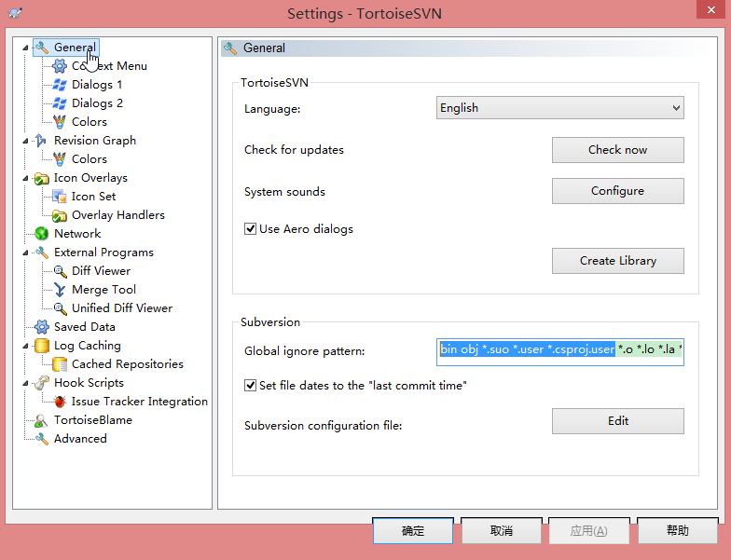The width and height of the screenshot is (731, 560).
Task: Open Unified Diff Viewer entry
Action: click(x=121, y=308)
